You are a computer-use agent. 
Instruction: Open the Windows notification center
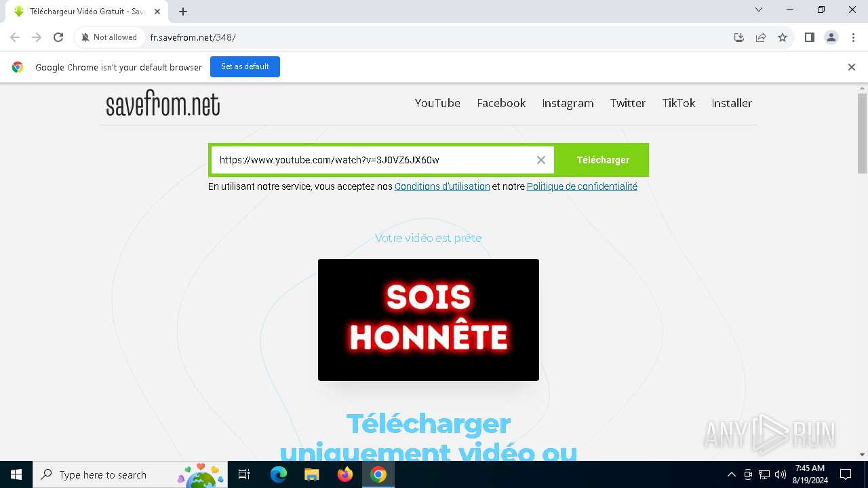[846, 474]
